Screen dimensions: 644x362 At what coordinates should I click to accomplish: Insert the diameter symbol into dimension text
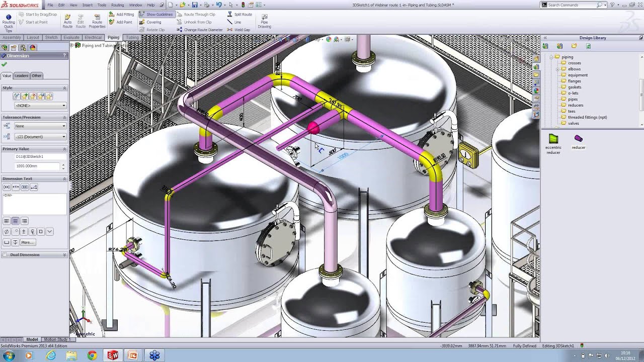click(x=7, y=232)
